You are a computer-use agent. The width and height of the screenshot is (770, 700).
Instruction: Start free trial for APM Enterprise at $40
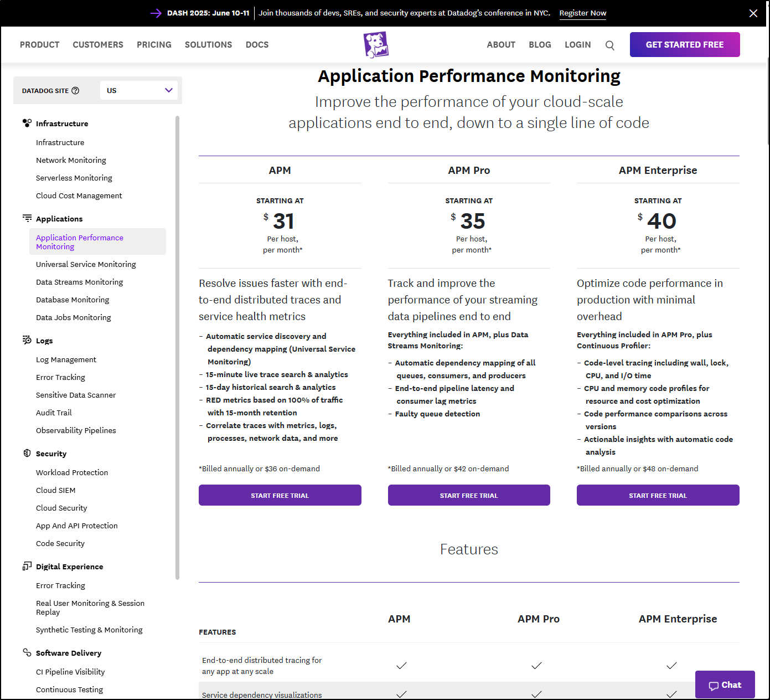pos(658,495)
